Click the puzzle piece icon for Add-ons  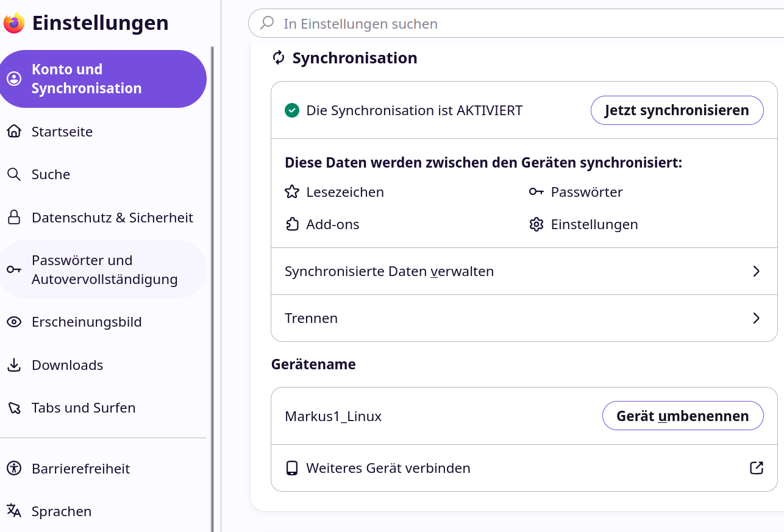(292, 224)
